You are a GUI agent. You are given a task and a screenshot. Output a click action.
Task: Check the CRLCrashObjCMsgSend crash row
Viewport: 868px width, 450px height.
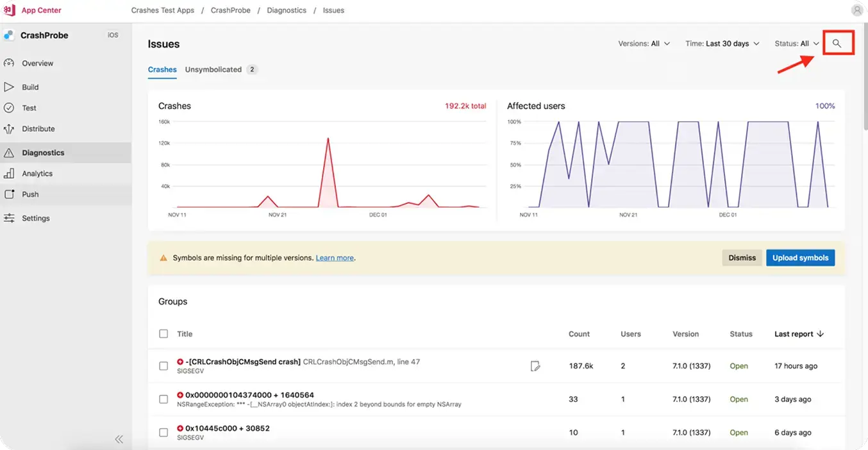pyautogui.click(x=163, y=365)
